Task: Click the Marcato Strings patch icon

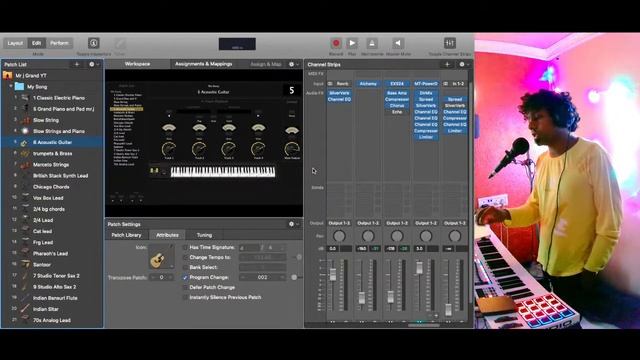Action: tap(25, 164)
